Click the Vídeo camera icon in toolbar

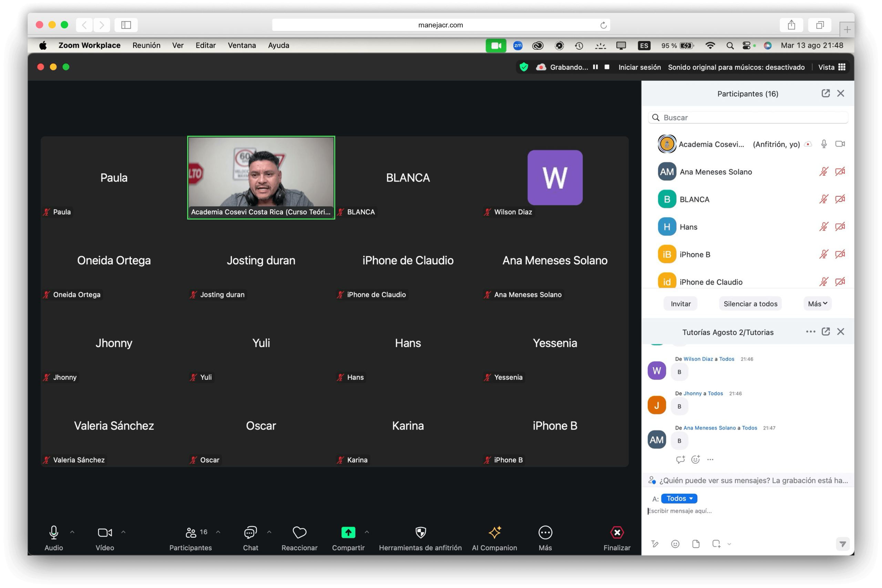coord(105,532)
